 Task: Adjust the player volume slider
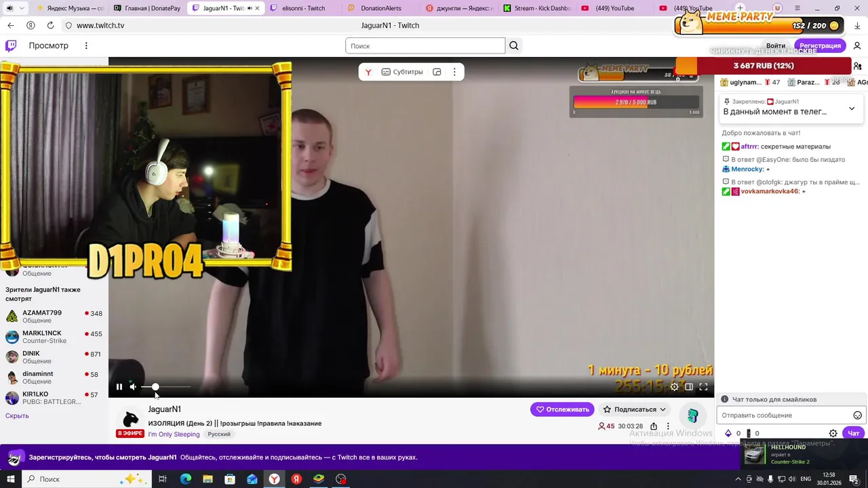165,387
